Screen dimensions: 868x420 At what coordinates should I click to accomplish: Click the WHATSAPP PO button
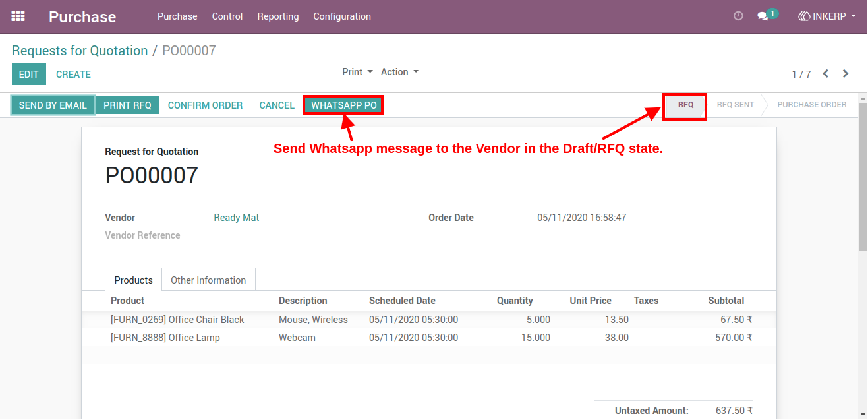pos(344,105)
